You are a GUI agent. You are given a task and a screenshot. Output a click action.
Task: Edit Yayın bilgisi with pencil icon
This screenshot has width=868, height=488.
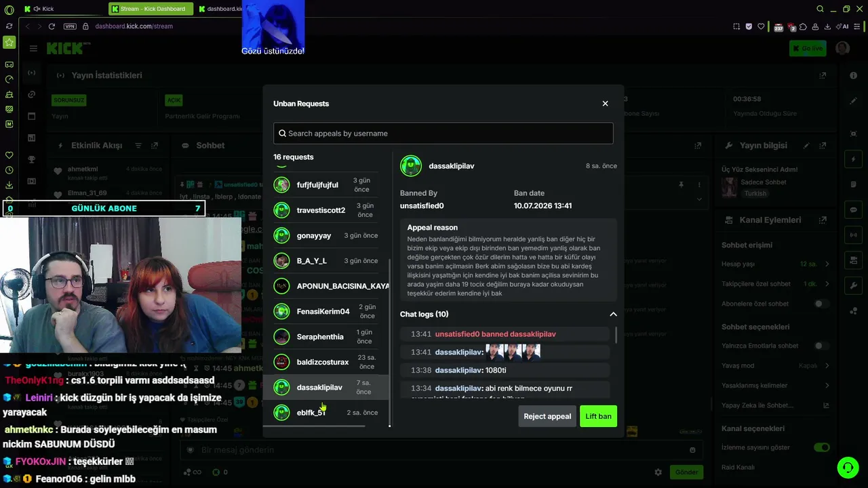pos(806,145)
